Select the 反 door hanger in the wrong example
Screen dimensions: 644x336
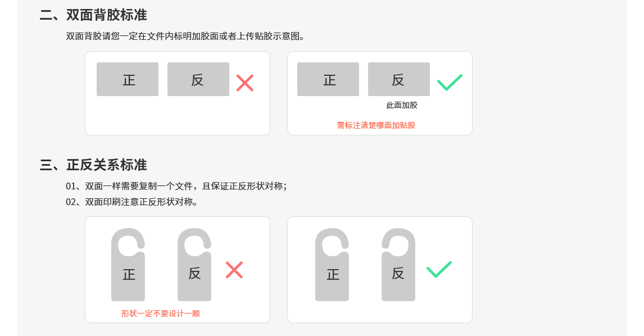194,265
